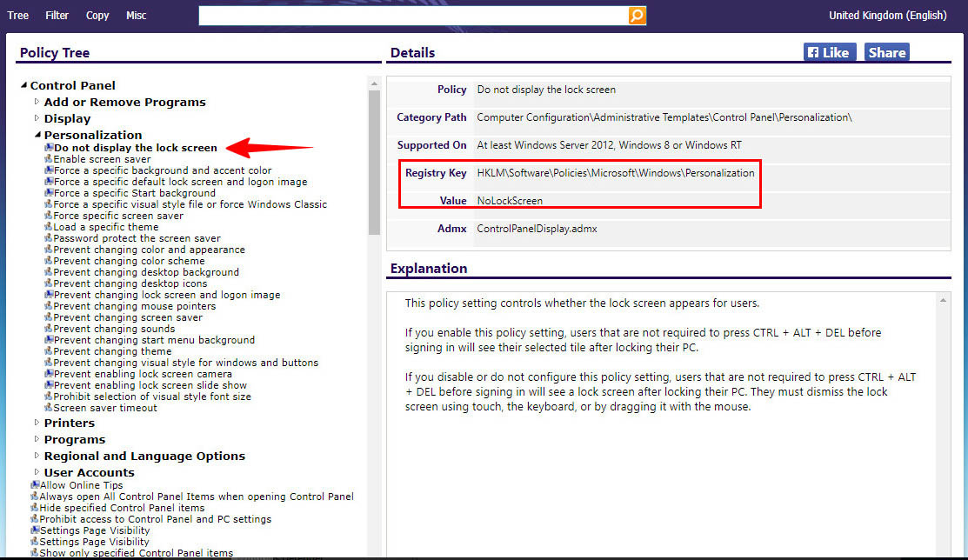Expand the Programs tree node
This screenshot has height=560, width=968.
[x=37, y=440]
